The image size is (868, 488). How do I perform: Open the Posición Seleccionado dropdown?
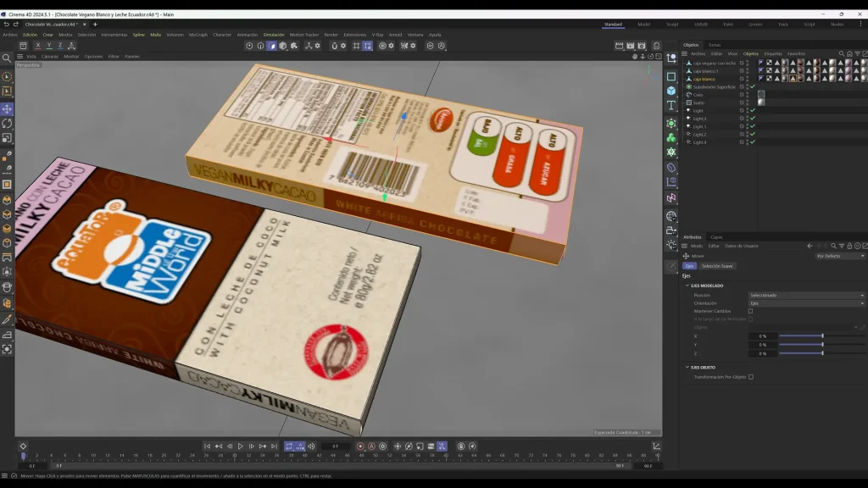(x=806, y=295)
